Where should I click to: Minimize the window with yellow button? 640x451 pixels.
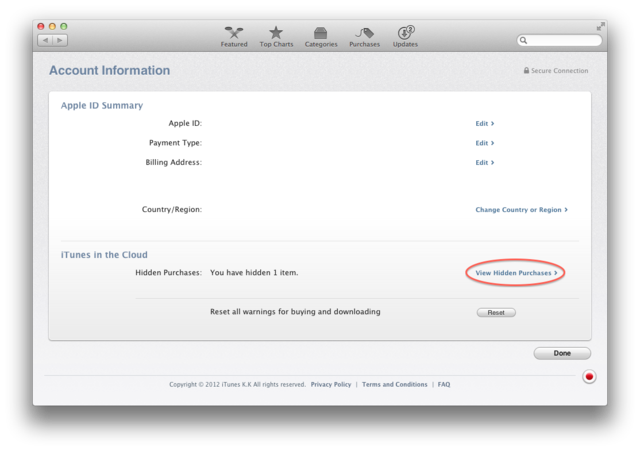pyautogui.click(x=52, y=26)
